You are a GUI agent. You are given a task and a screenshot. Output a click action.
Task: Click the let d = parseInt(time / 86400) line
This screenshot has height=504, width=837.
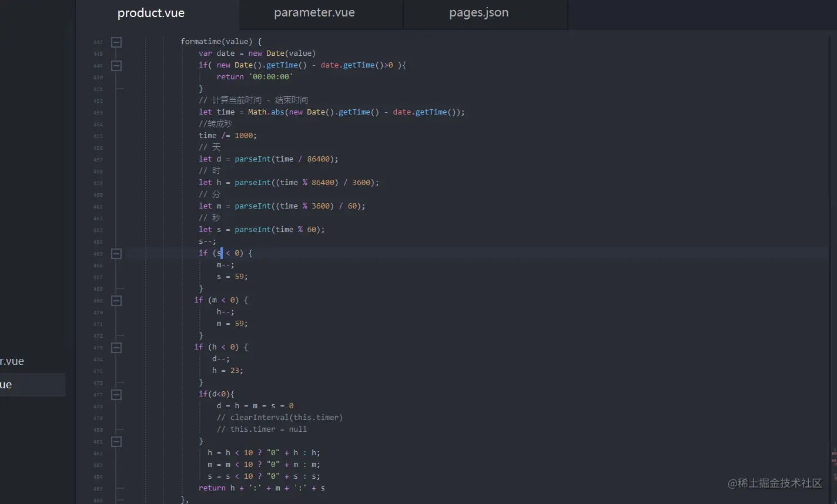pyautogui.click(x=269, y=159)
